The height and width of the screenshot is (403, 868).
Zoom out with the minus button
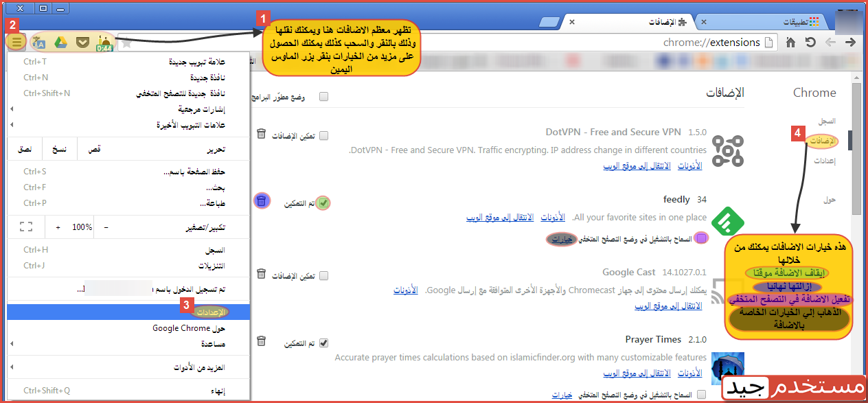pyautogui.click(x=106, y=227)
